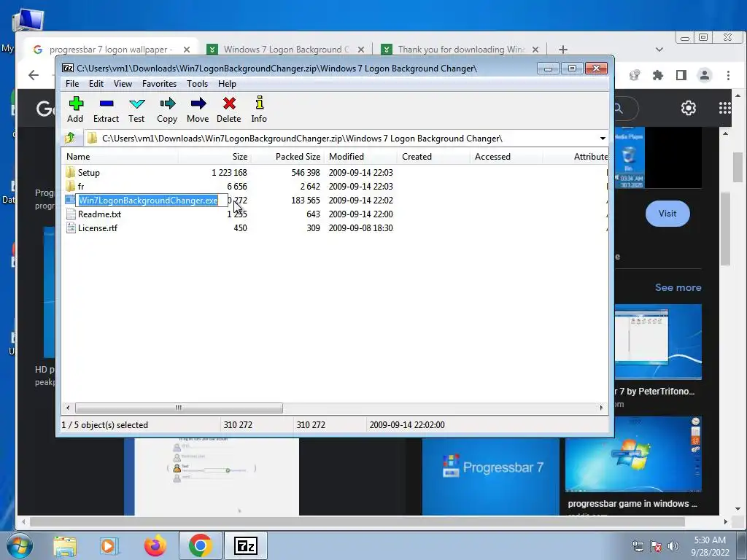
Task: Launch Firefox from taskbar
Action: coord(155,545)
